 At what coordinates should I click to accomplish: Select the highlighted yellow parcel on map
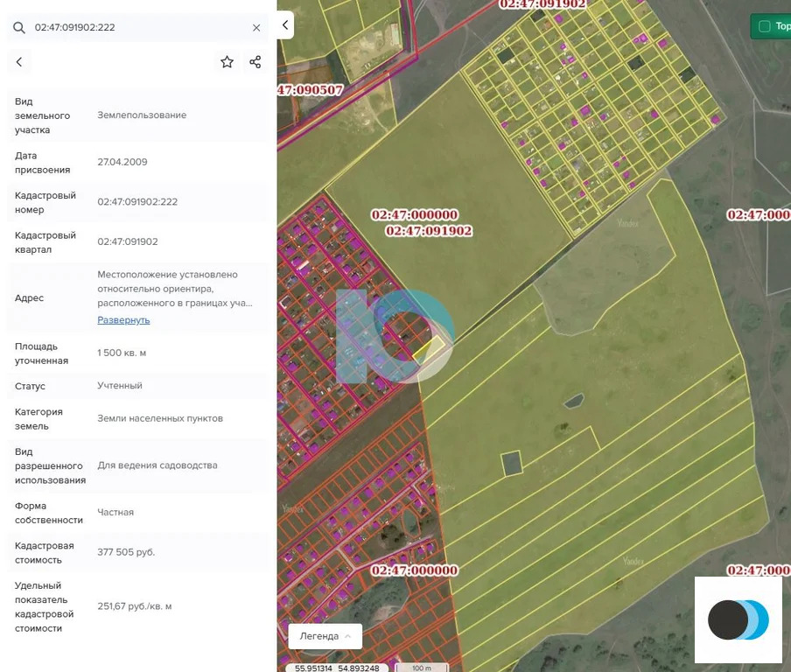pyautogui.click(x=430, y=350)
